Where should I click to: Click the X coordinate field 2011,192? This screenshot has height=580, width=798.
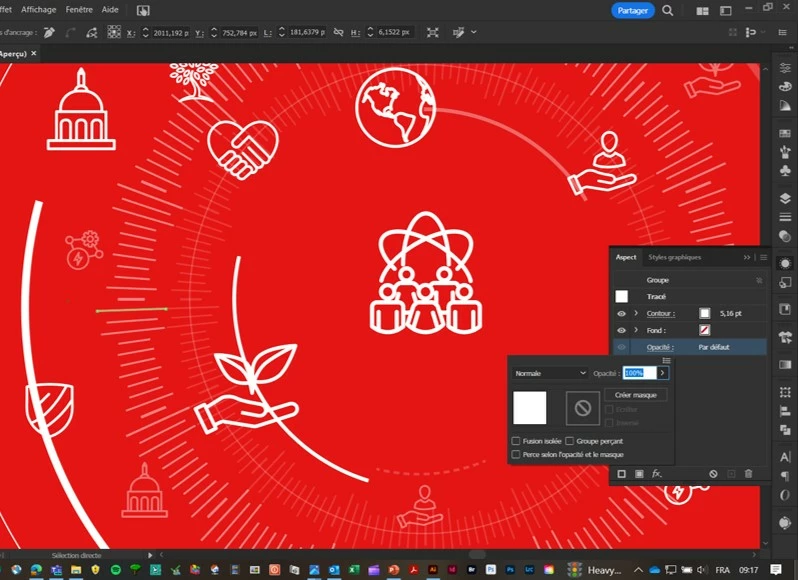[x=170, y=33]
